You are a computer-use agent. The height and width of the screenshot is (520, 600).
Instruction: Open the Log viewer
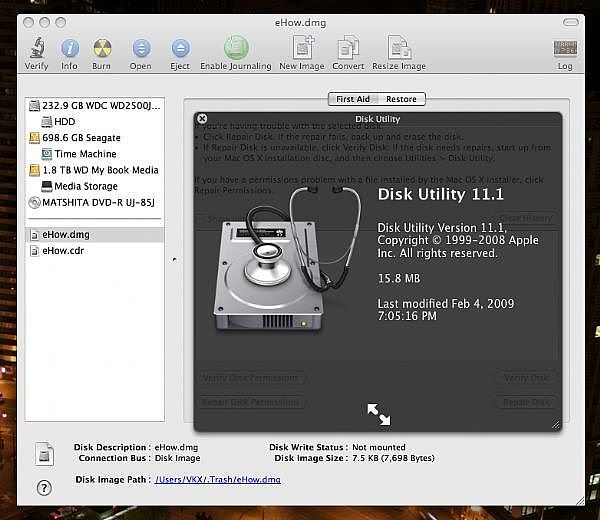click(565, 48)
